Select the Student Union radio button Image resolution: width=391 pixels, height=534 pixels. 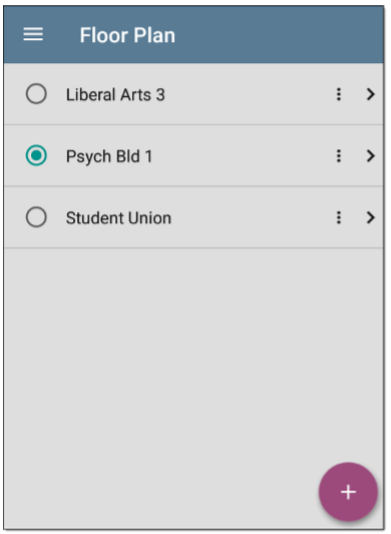[36, 217]
